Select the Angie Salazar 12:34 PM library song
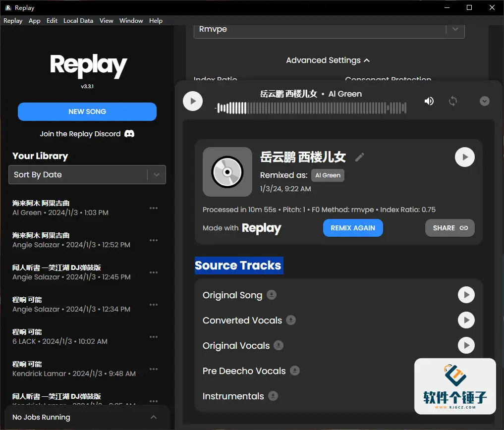The width and height of the screenshot is (504, 430). coord(71,304)
